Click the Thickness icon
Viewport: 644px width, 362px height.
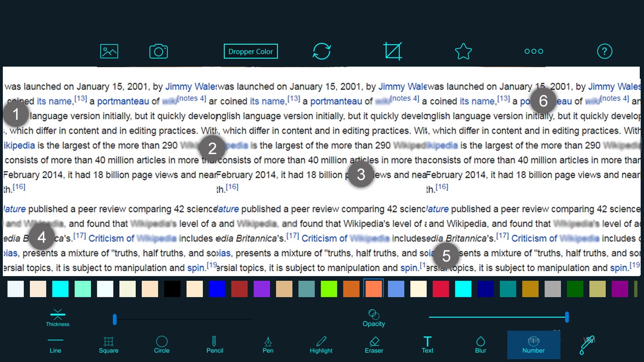click(x=58, y=318)
